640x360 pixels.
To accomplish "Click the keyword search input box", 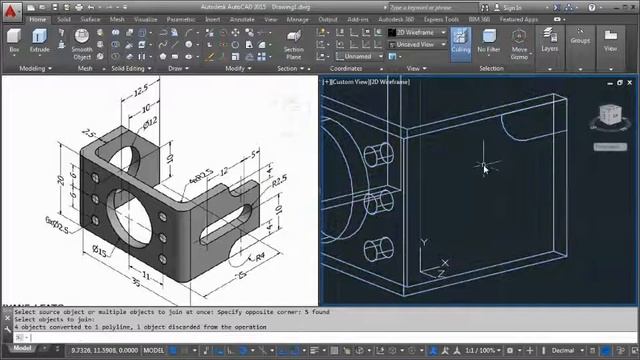I will pyautogui.click(x=432, y=7).
